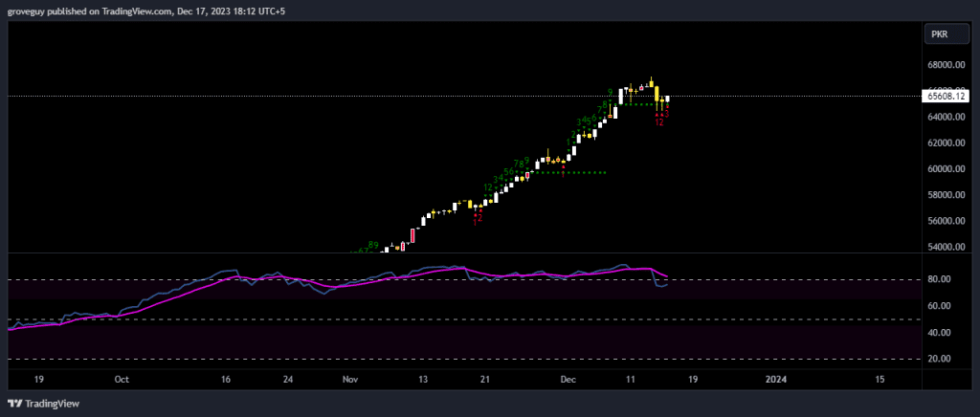980x417 pixels.
Task: Jump to 2024 on the time axis
Action: pyautogui.click(x=776, y=380)
